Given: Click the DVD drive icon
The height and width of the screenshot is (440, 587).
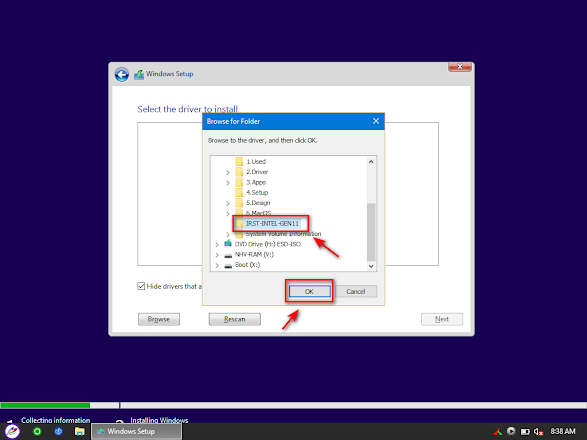Looking at the screenshot, I should click(x=228, y=244).
